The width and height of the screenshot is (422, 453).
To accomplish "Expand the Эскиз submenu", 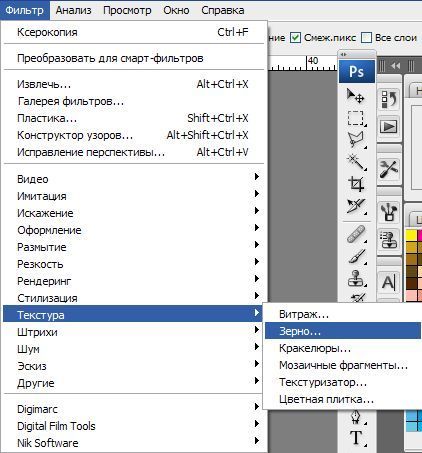I will [x=134, y=366].
